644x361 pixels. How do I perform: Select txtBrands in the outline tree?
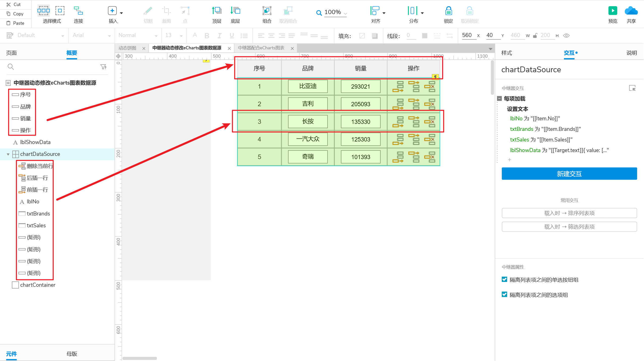(x=38, y=213)
